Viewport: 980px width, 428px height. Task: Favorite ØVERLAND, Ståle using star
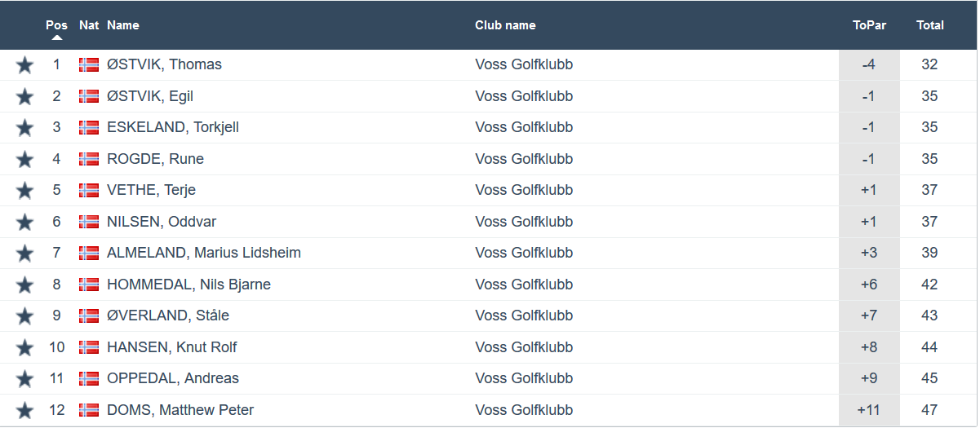point(24,316)
